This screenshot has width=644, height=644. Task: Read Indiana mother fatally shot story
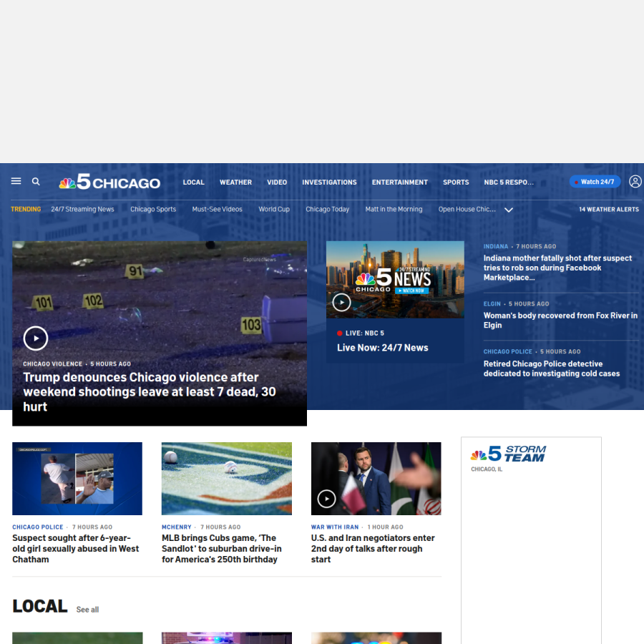[557, 268]
